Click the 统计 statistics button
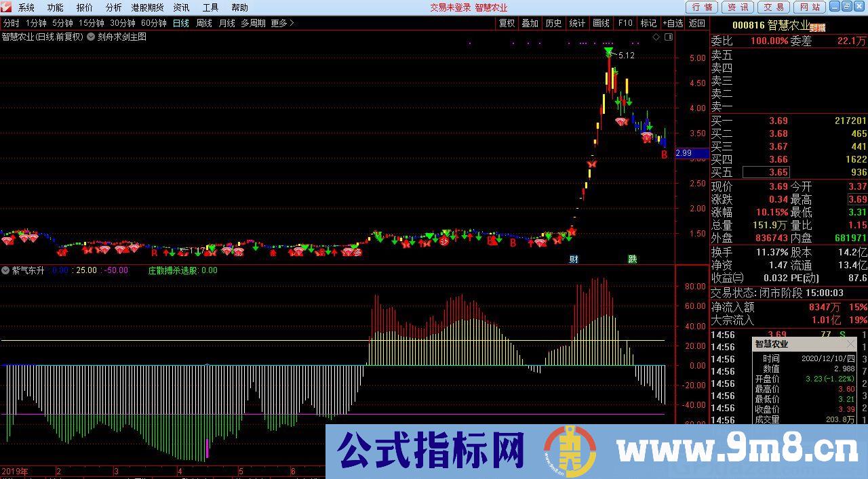This screenshot has width=868, height=479. click(x=577, y=23)
